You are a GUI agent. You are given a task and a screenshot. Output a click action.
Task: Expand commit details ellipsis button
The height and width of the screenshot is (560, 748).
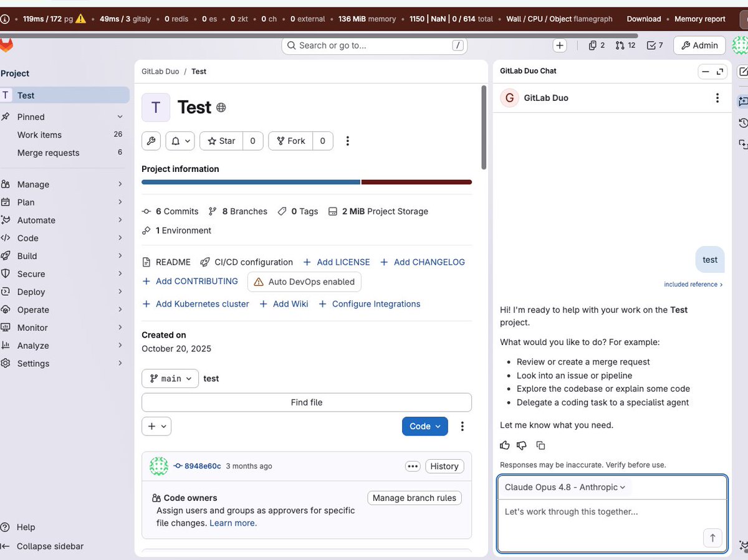[413, 466]
